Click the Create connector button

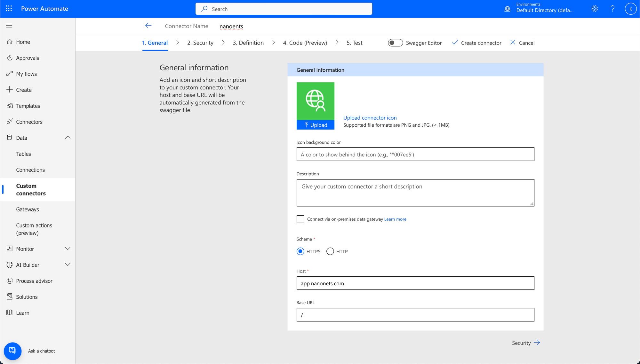tap(476, 43)
